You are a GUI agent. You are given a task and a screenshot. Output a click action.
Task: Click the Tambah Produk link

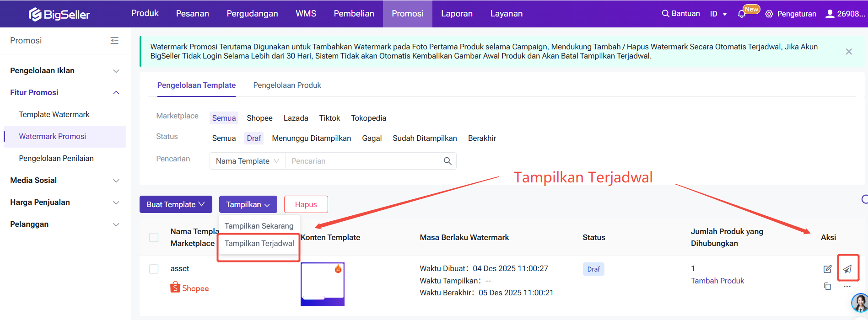[x=717, y=281]
